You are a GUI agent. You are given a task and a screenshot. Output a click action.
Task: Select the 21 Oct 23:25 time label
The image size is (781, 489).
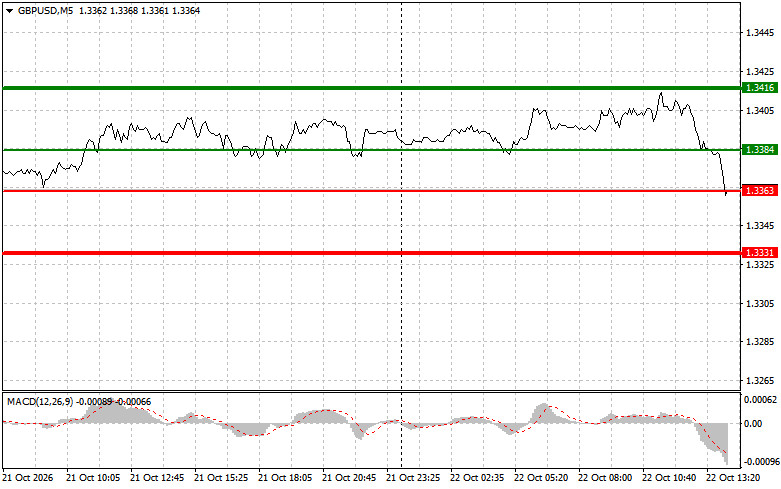[x=413, y=478]
